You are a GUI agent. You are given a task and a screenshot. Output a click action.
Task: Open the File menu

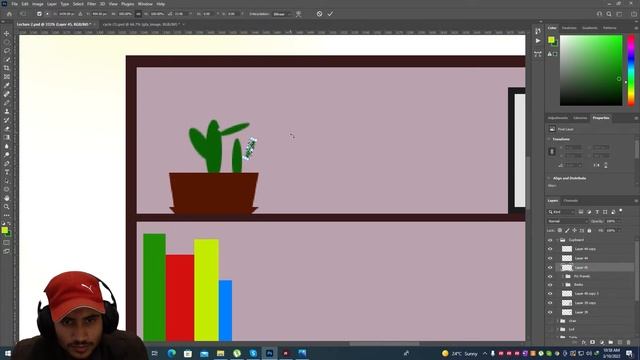click(14, 4)
